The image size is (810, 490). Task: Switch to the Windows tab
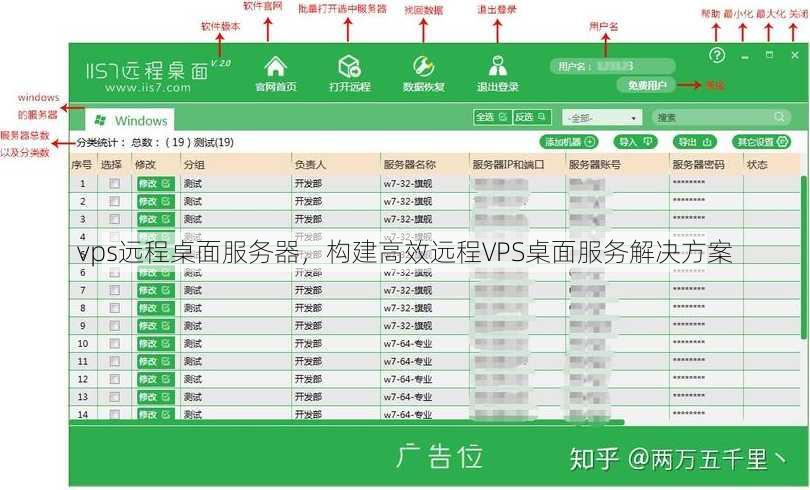(x=130, y=120)
